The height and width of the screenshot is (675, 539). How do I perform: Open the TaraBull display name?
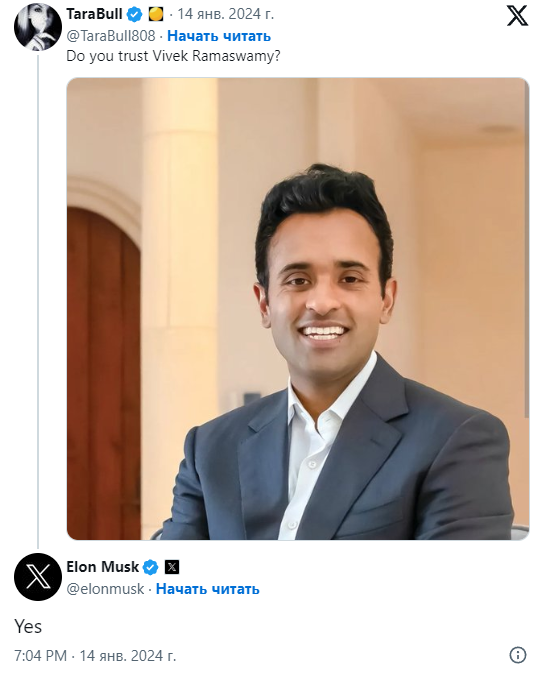[x=94, y=14]
